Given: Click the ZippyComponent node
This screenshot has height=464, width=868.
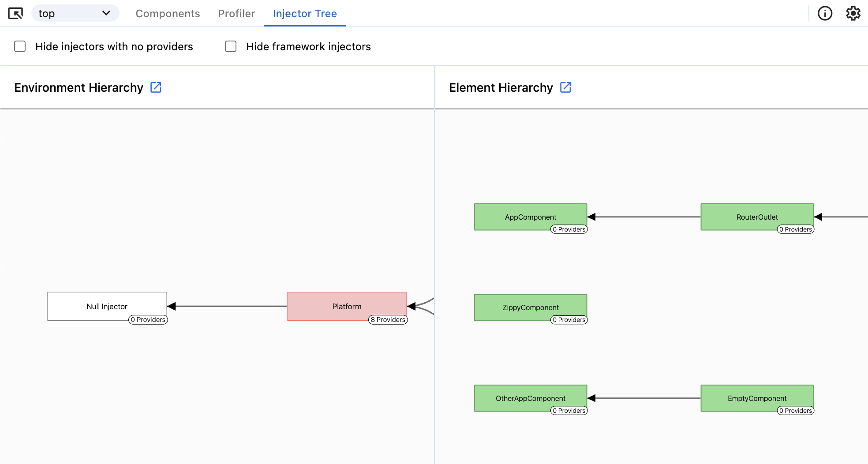Looking at the screenshot, I should (x=530, y=307).
